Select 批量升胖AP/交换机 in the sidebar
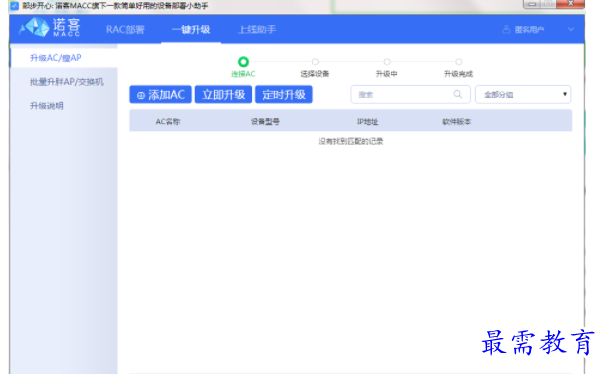This screenshot has height=374, width=603. tap(67, 82)
